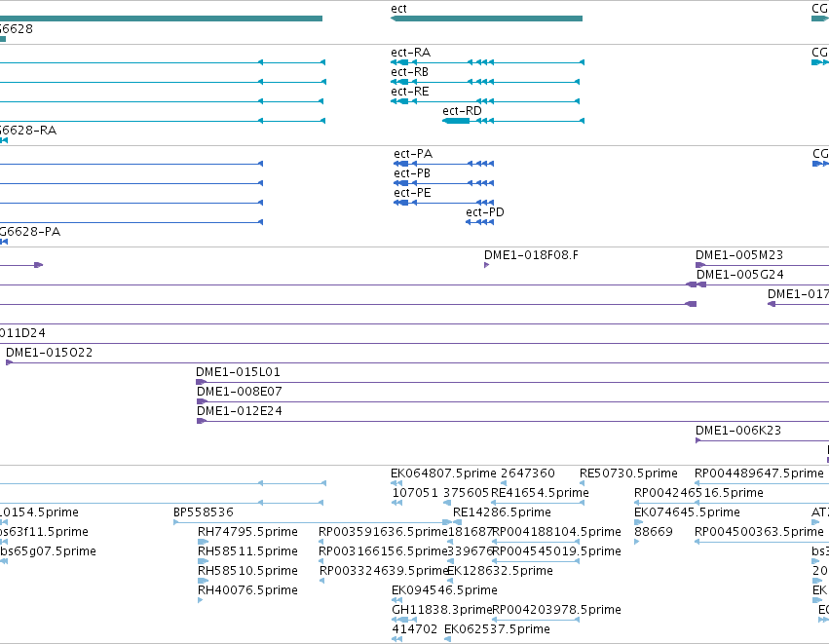Select the RP004203978.5prime EST label
The image size is (829, 644).
[556, 610]
